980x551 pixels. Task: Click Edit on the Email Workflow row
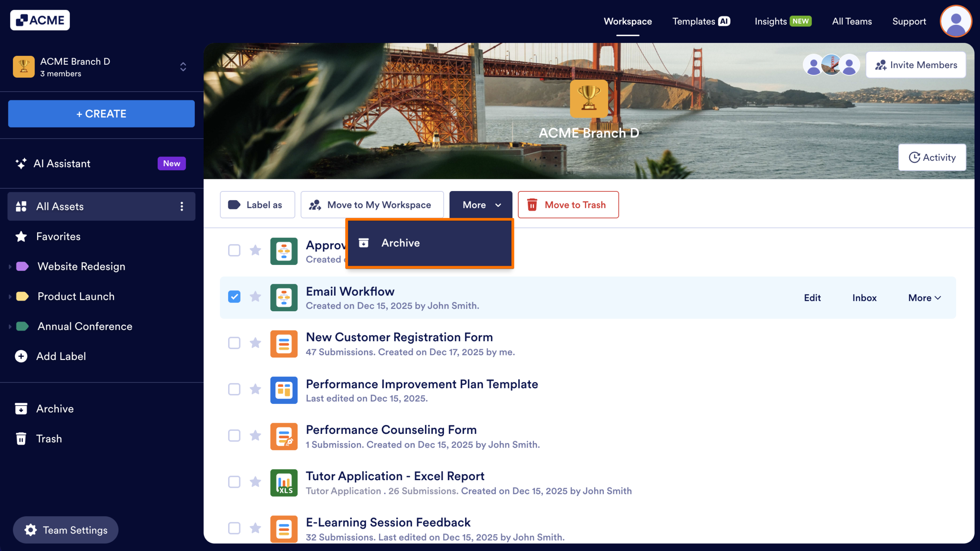pos(812,298)
